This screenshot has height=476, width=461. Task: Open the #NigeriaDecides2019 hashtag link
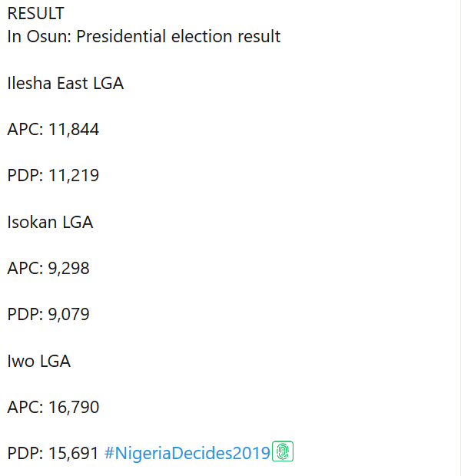(187, 453)
